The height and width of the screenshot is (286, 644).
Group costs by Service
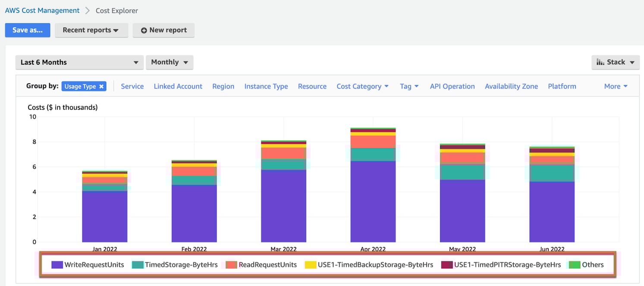pyautogui.click(x=132, y=86)
